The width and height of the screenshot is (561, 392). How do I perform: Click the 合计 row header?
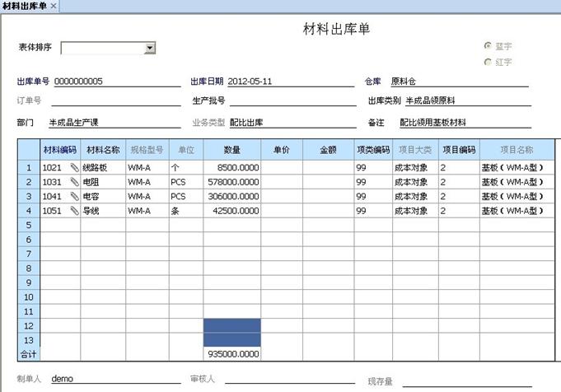tap(29, 354)
